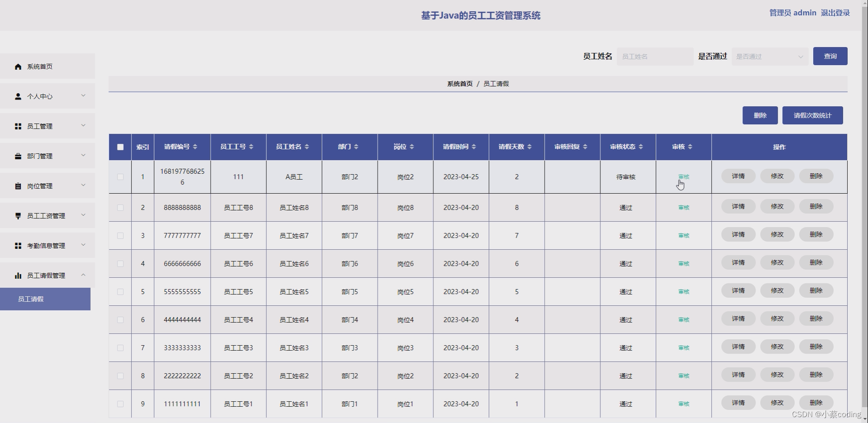This screenshot has width=868, height=423.
Task: Sort by 请假编号 using its sort arrows
Action: [195, 147]
